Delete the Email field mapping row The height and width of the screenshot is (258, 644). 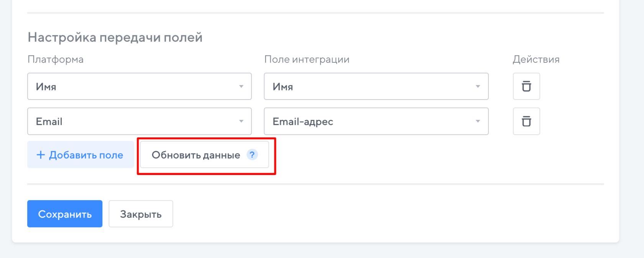point(526,121)
